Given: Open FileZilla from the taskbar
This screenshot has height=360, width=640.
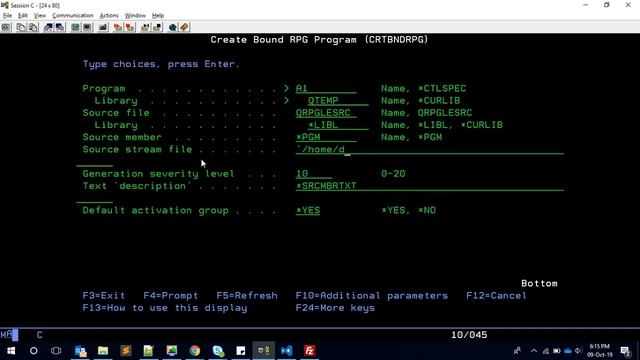Looking at the screenshot, I should click(309, 351).
